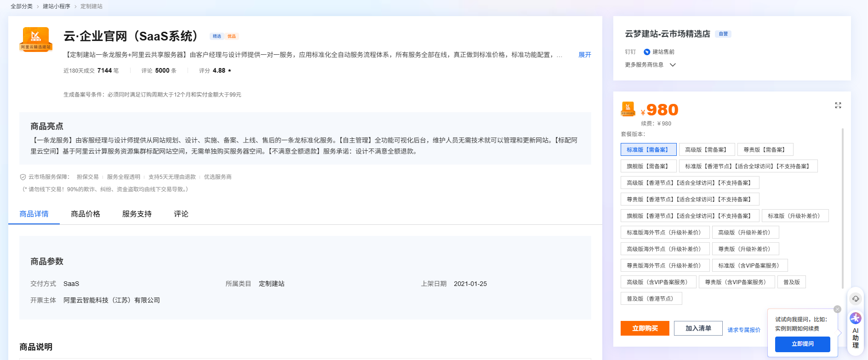Click the 请求专属报价 link

coord(743,330)
